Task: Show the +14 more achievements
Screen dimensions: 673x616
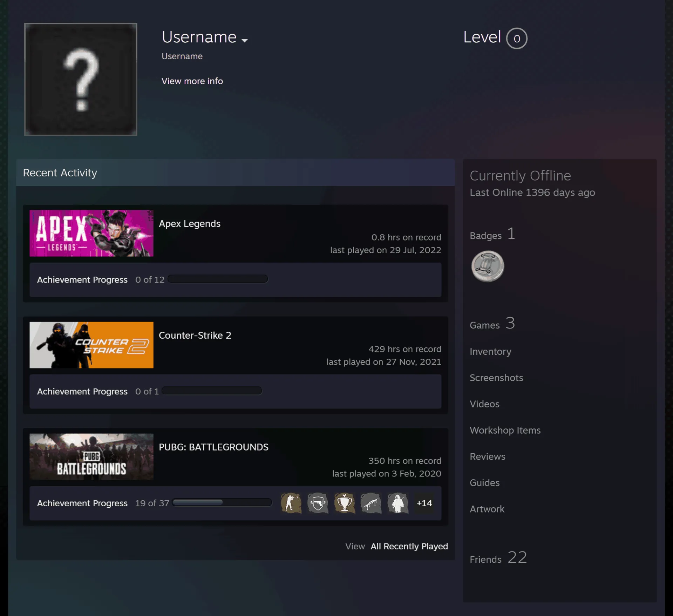Action: tap(424, 503)
